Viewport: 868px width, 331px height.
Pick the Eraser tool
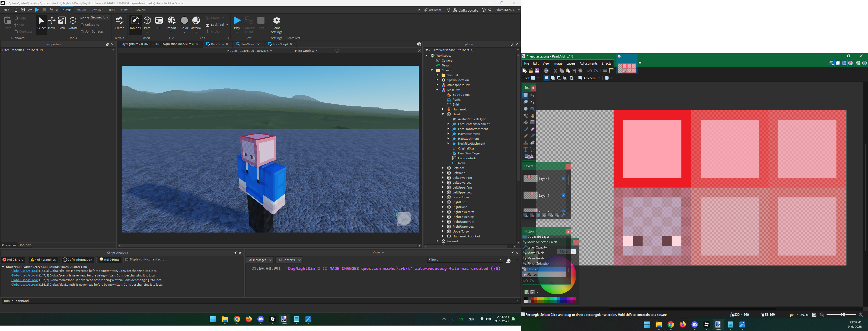(x=532, y=129)
